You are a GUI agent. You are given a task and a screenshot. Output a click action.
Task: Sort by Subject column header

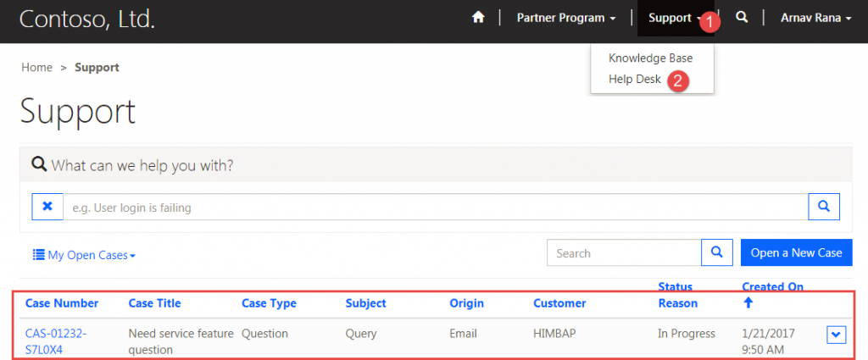click(x=366, y=303)
